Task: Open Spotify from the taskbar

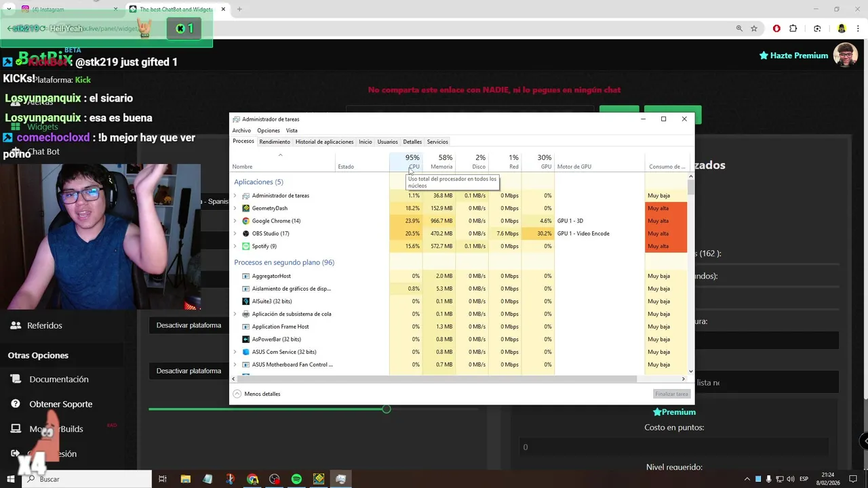Action: [296, 479]
